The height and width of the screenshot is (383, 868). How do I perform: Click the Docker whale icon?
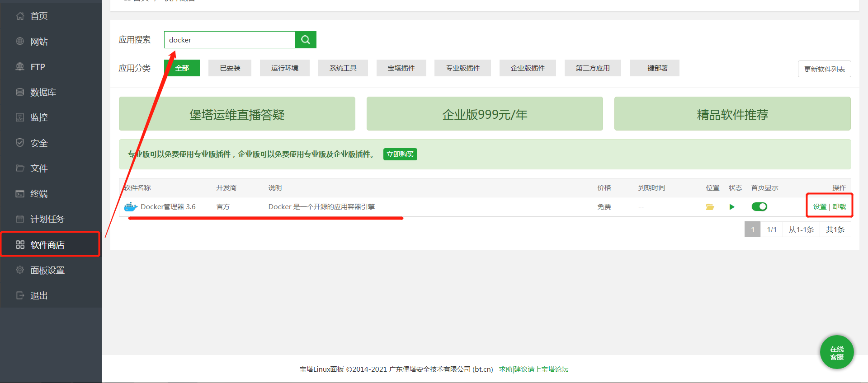click(x=130, y=207)
